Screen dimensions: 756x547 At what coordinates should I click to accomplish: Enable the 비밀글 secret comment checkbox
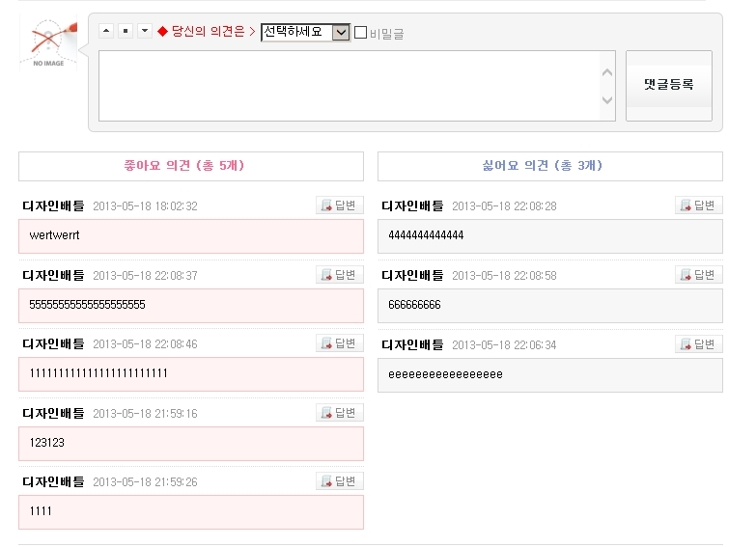tap(361, 33)
